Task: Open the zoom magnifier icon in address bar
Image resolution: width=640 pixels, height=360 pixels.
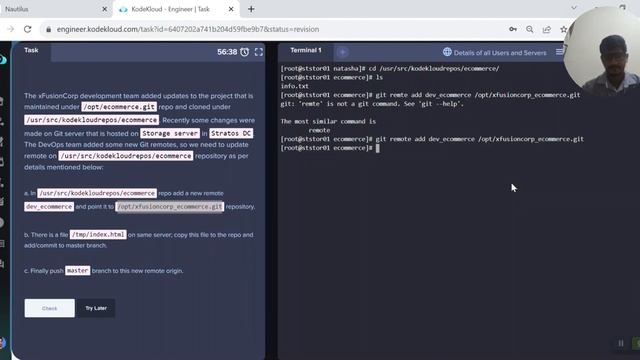Action: coord(530,29)
